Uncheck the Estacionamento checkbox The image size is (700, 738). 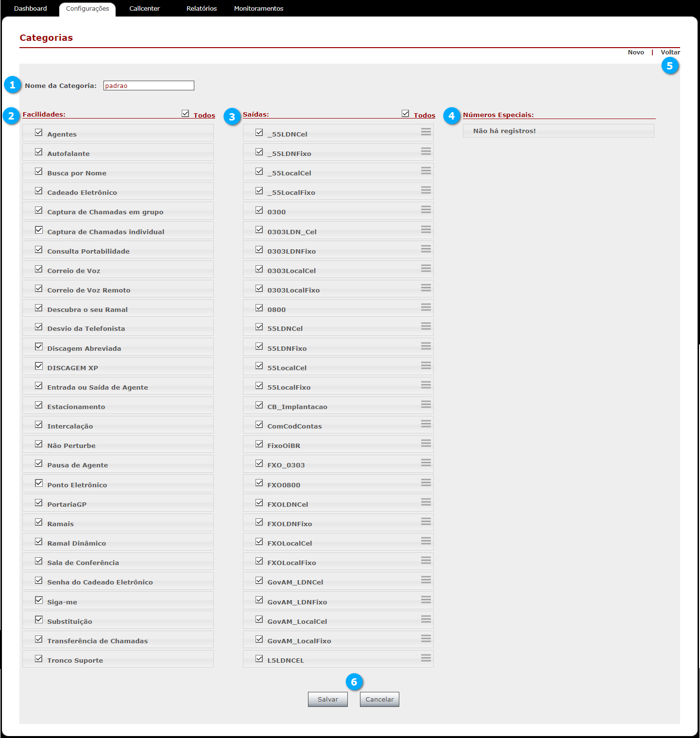tap(39, 405)
